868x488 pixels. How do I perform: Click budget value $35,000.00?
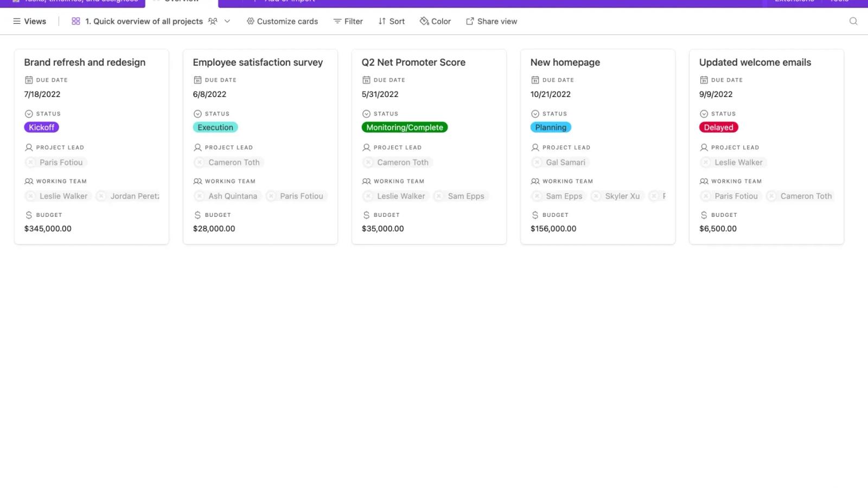[382, 228]
